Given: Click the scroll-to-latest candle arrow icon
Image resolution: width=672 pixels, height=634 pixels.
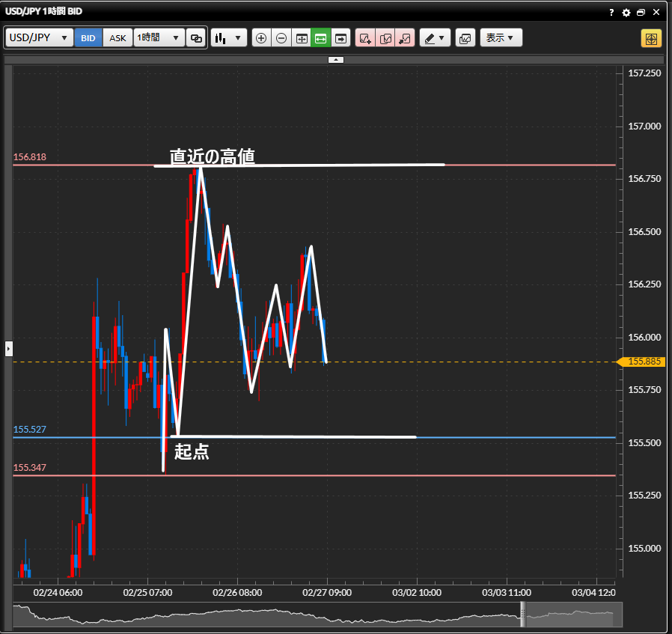Looking at the screenshot, I should pos(341,38).
